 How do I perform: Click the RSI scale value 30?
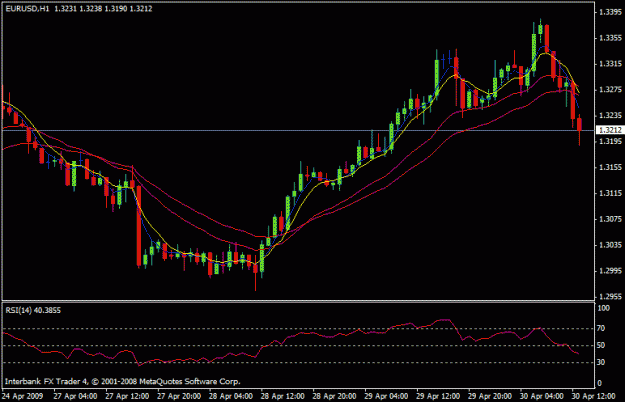coord(601,362)
